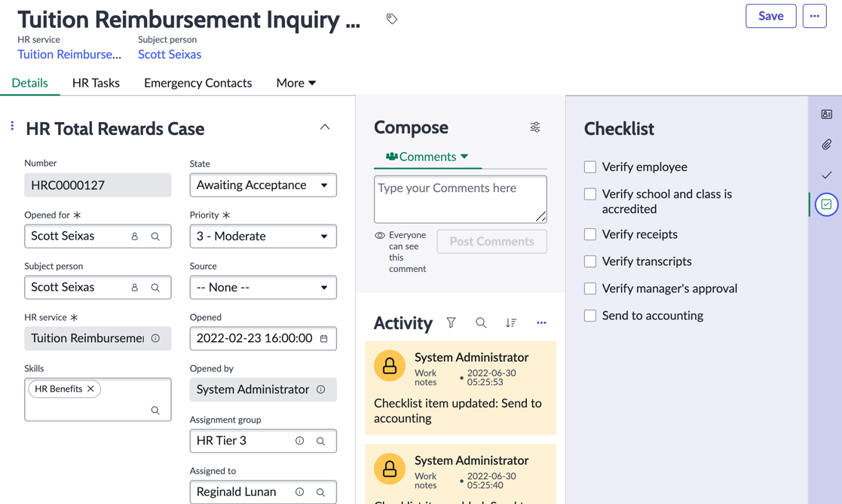The width and height of the screenshot is (842, 504).
Task: Click the Number field HRC0000127
Action: coord(98,185)
